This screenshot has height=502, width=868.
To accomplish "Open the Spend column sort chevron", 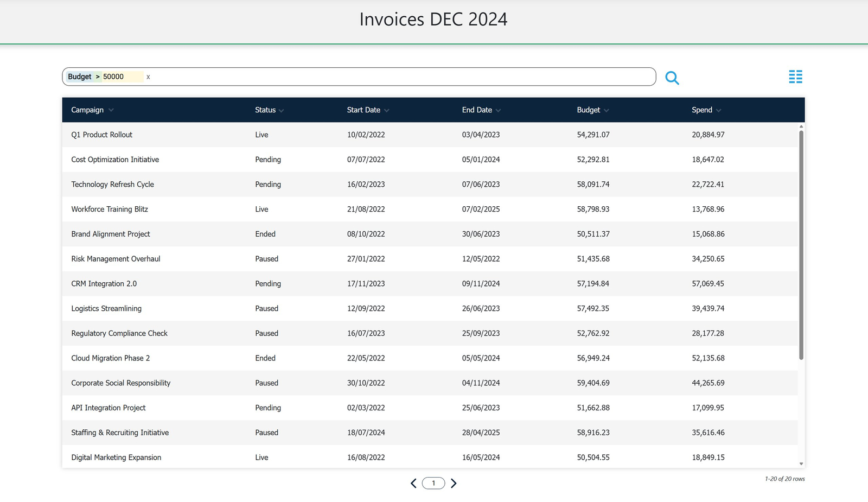I will click(x=718, y=110).
